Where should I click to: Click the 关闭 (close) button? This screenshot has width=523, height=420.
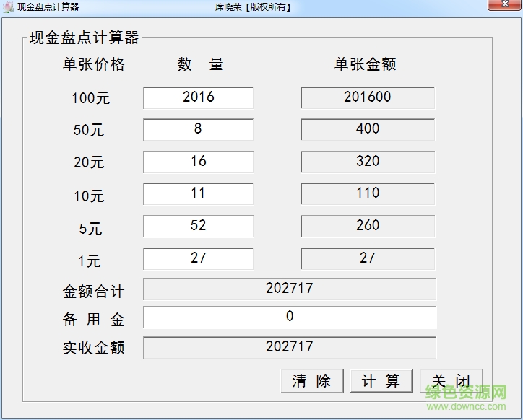tap(451, 381)
